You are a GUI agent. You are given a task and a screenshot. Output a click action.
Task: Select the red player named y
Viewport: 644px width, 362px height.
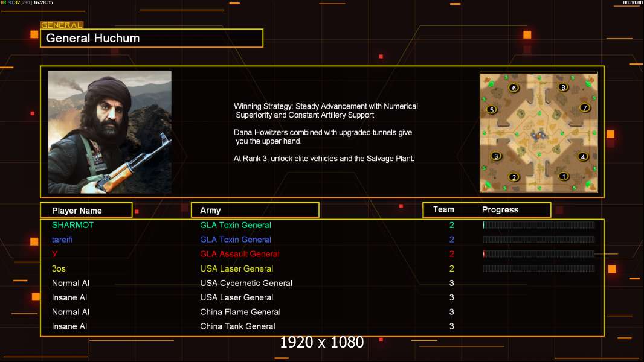(x=54, y=254)
